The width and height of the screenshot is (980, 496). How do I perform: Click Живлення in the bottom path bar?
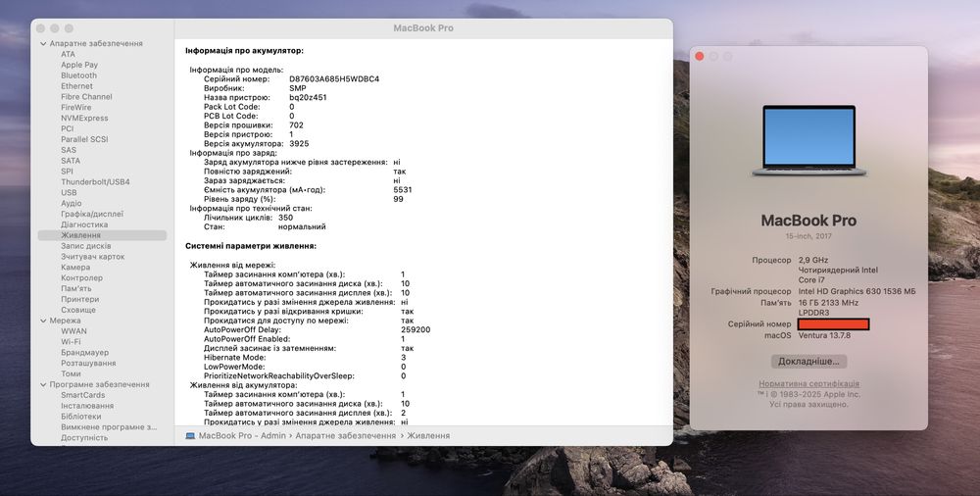pyautogui.click(x=428, y=436)
